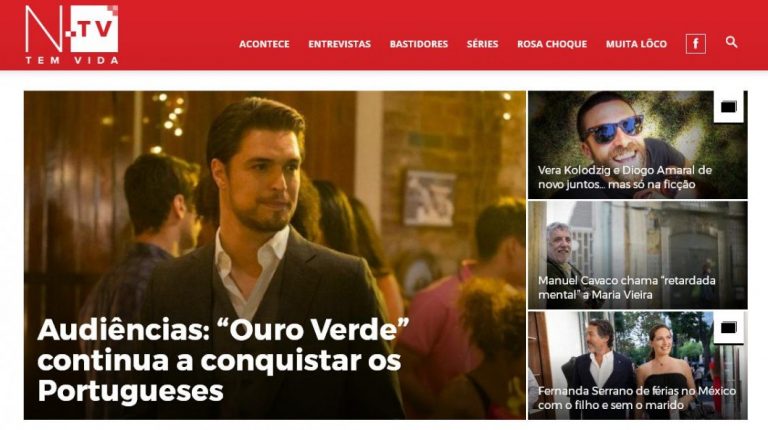Go to Muita Lôco section
The image size is (768, 430).
(x=636, y=44)
